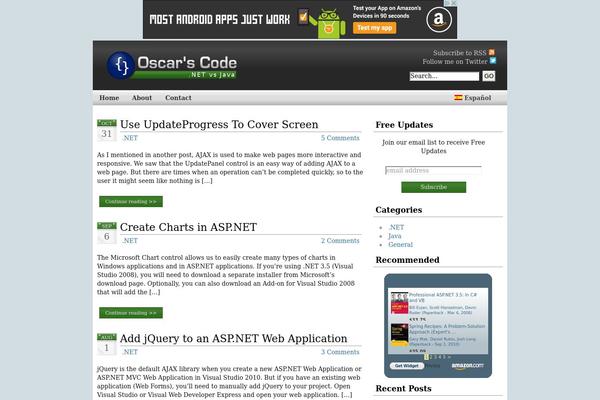Open the Spring Recipes book title link

(x=447, y=329)
